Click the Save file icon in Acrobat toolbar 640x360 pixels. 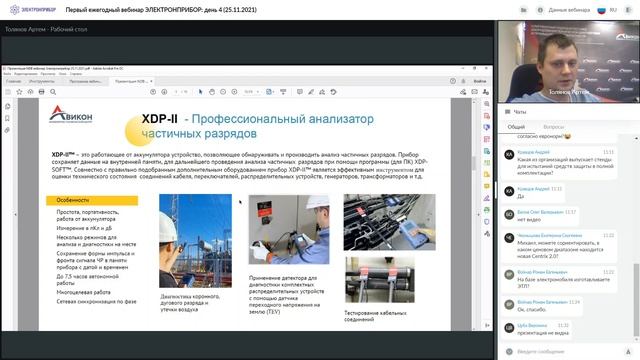[x=8, y=92]
